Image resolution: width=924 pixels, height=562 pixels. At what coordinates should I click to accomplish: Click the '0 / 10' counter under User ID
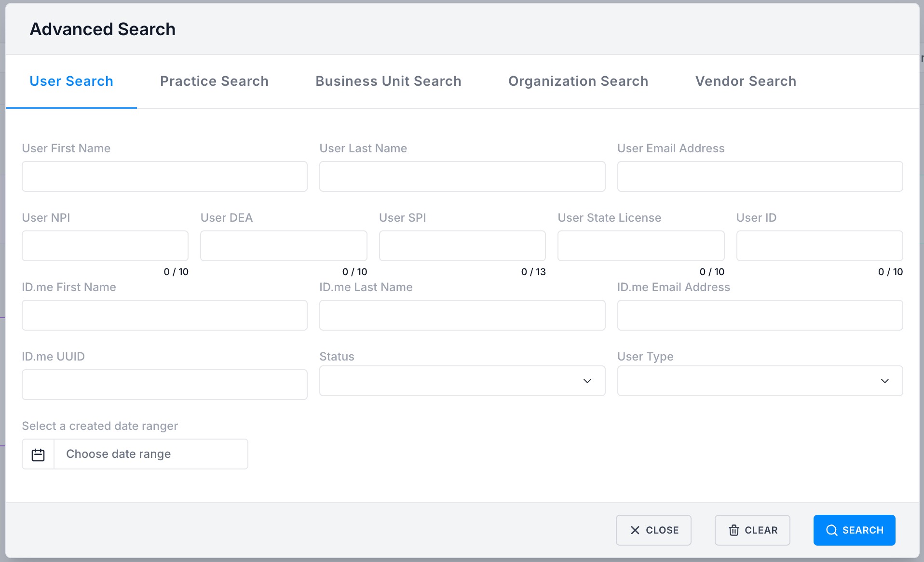(890, 272)
